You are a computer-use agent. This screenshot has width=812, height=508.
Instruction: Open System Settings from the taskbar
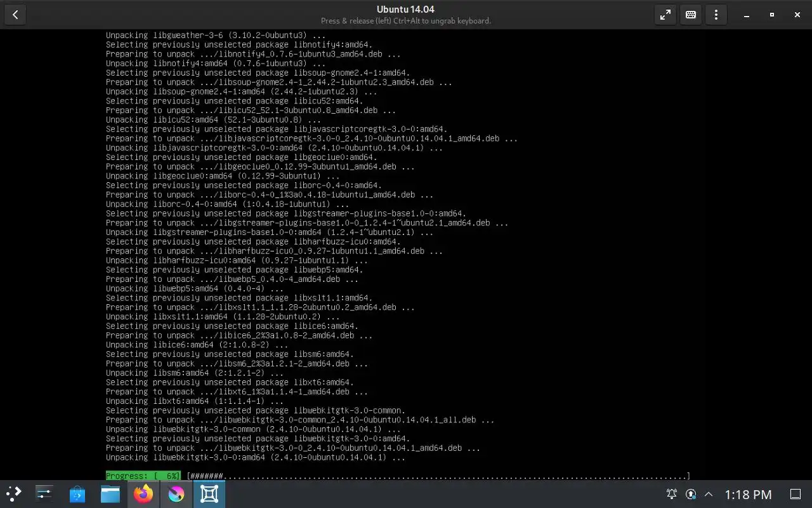44,493
